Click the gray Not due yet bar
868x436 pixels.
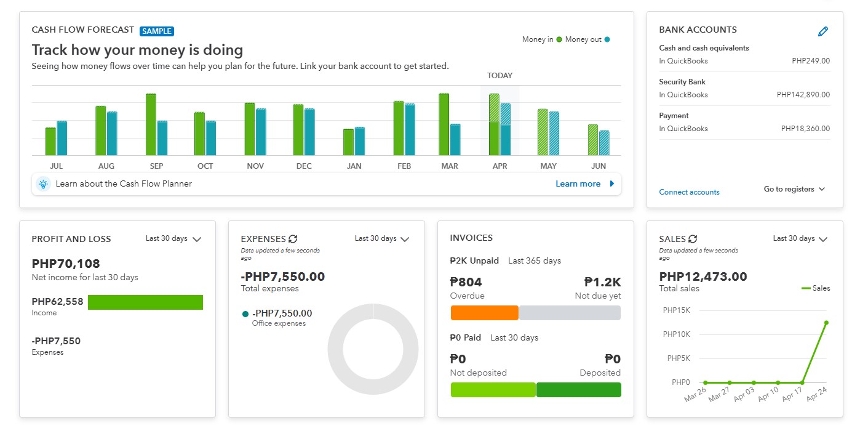pos(570,313)
